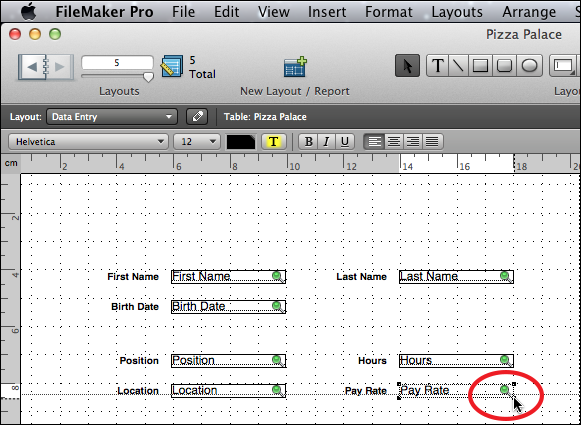Open the Apple menu
Viewport: 581px width, 425px height.
pyautogui.click(x=28, y=11)
